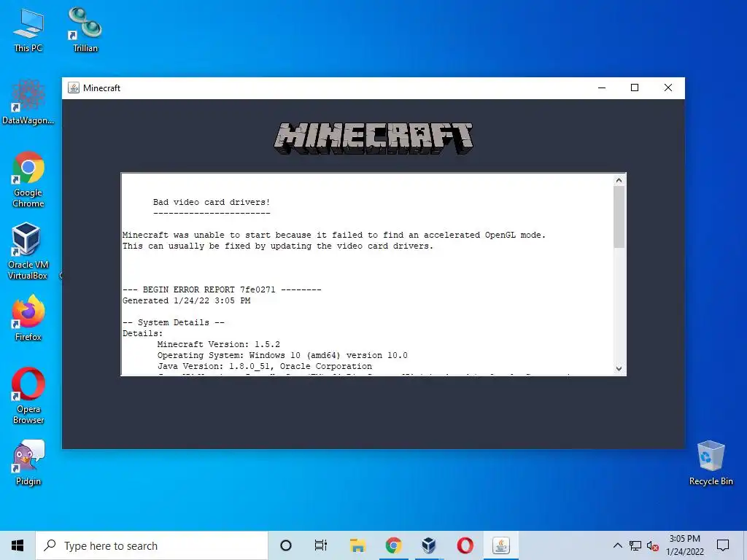The height and width of the screenshot is (560, 747).
Task: Select the Pidgin desktop shortcut
Action: click(28, 463)
